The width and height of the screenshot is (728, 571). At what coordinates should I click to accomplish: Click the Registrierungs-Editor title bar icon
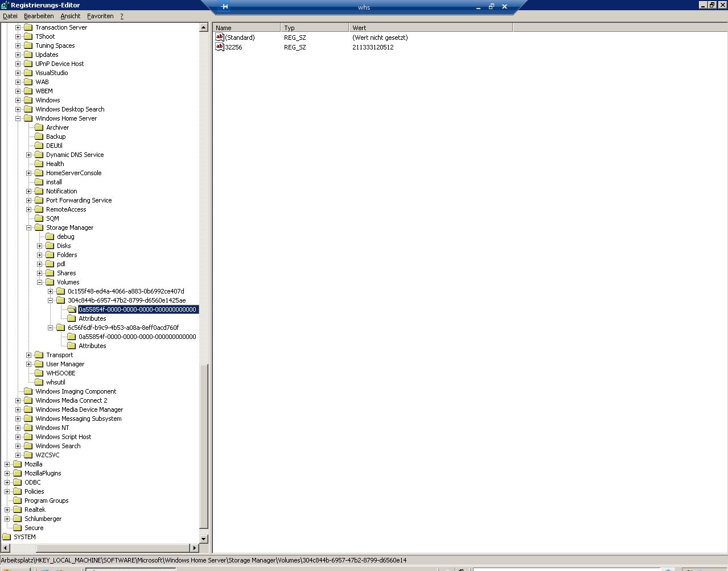click(5, 5)
